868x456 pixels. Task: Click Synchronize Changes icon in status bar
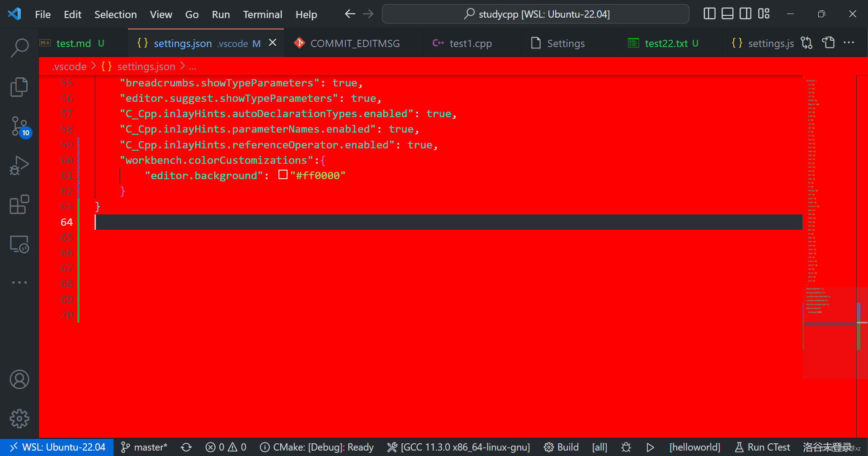pyautogui.click(x=186, y=447)
